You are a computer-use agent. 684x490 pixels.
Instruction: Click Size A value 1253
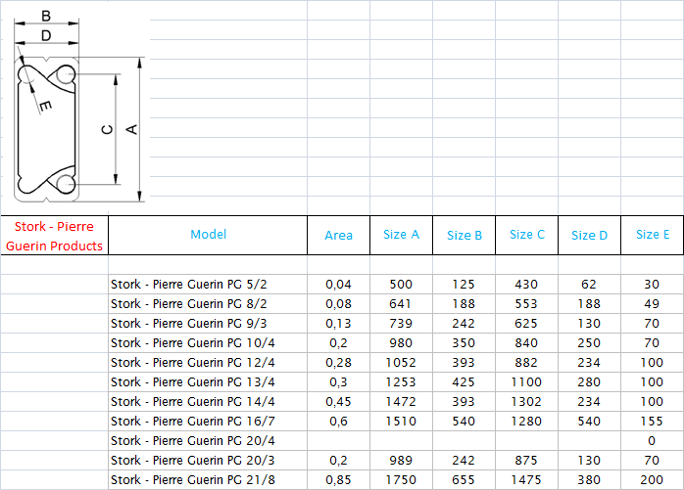pyautogui.click(x=401, y=382)
